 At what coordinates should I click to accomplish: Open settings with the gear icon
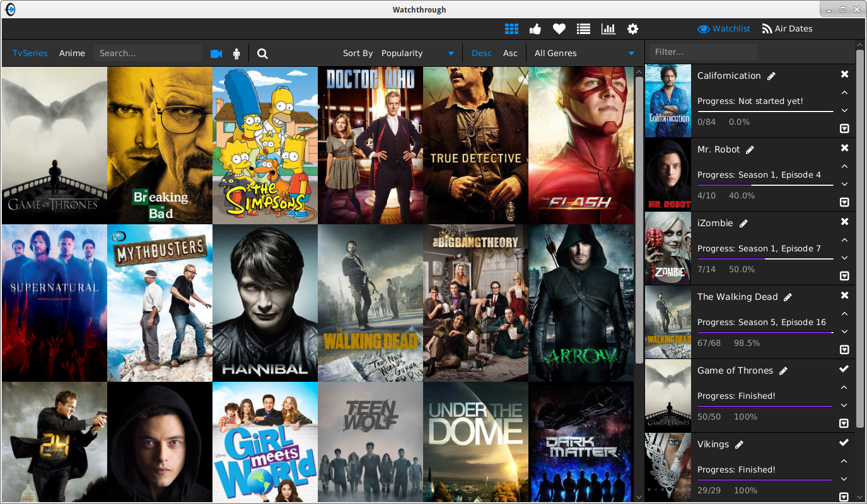pyautogui.click(x=632, y=29)
